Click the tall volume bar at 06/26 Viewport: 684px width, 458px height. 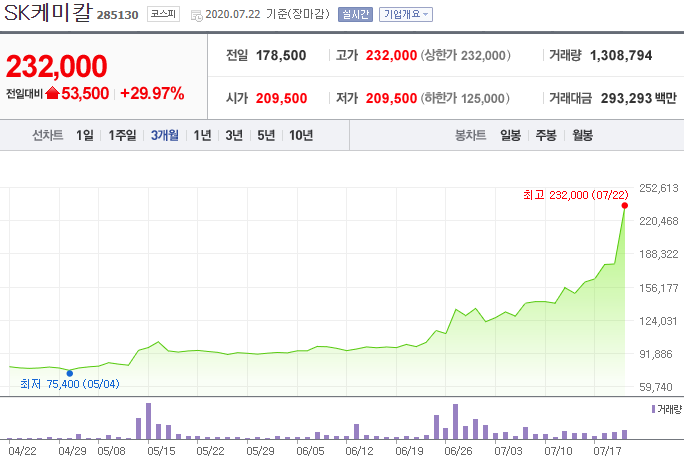click(455, 421)
